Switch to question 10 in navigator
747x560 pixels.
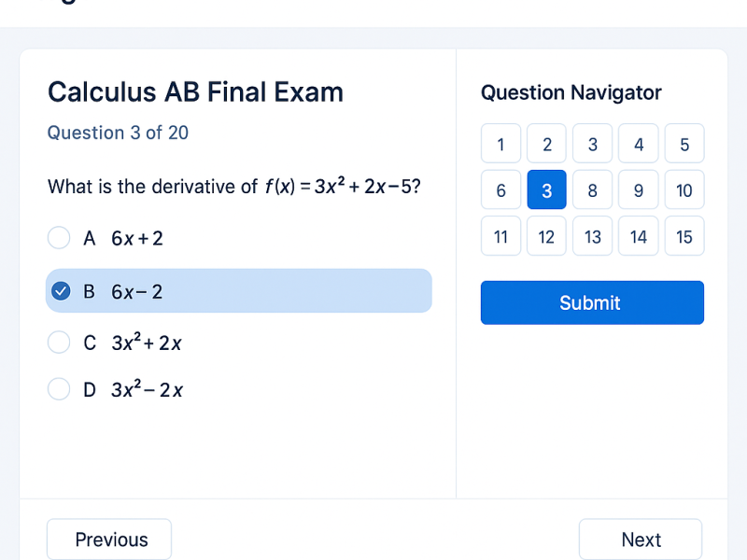pos(684,190)
